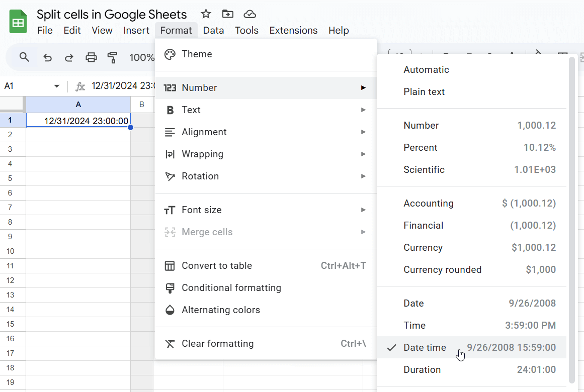
Task: Choose Clear formatting
Action: 217,343
